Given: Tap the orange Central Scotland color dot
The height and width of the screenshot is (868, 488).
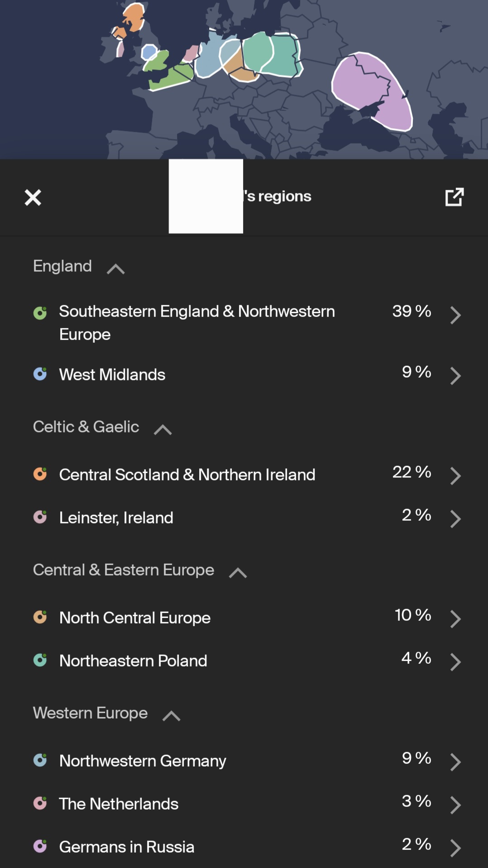Looking at the screenshot, I should (x=40, y=474).
